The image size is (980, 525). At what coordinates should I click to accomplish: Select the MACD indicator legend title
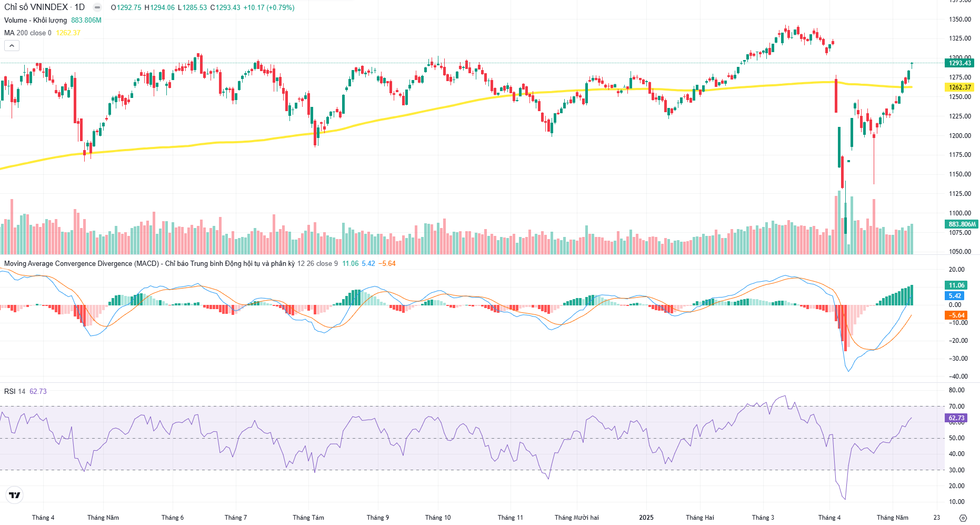click(149, 263)
